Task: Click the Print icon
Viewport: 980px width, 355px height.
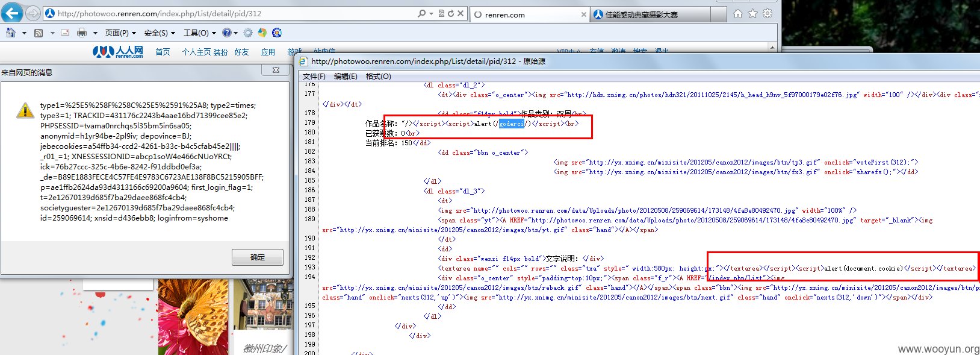Action: click(82, 33)
